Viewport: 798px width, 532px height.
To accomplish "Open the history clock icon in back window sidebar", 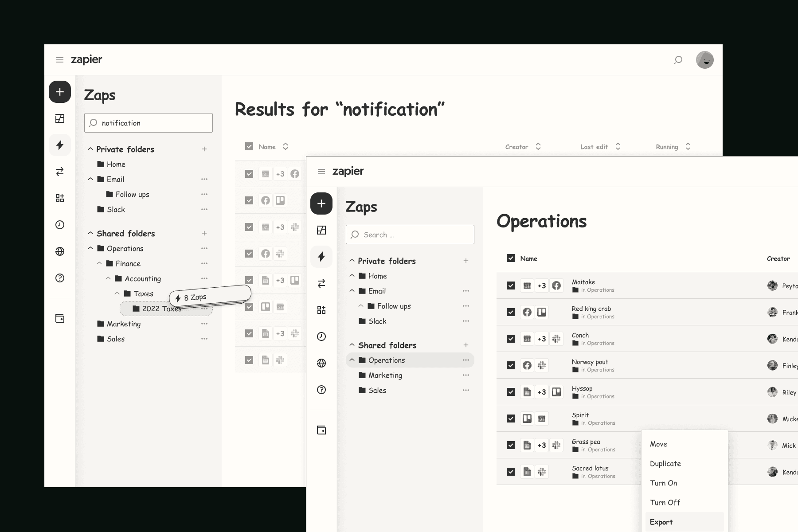I will [x=60, y=225].
